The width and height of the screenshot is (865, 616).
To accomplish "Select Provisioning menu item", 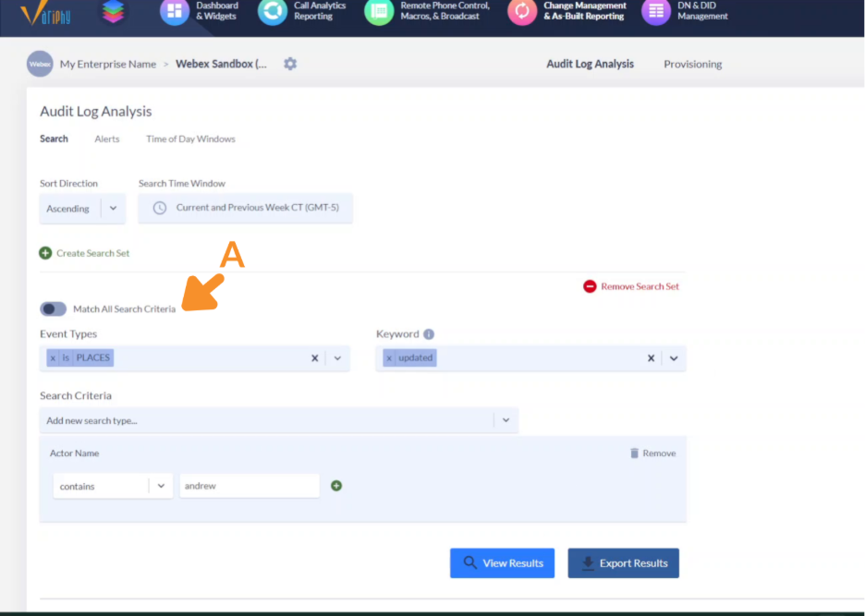I will (693, 64).
